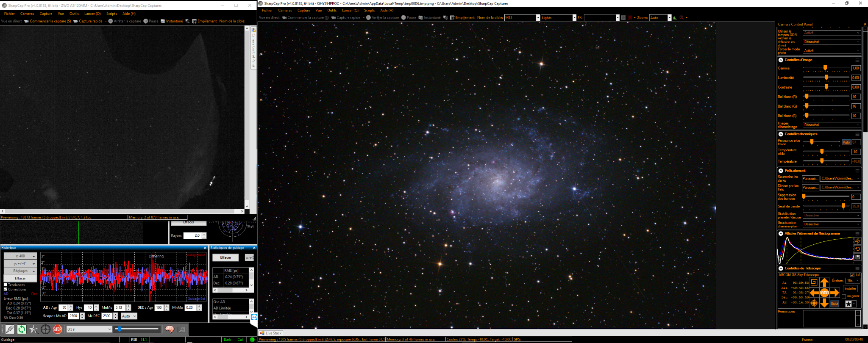Open the y: +/-4" graph range dropdown
Viewport: 868px width, 343px height.
tap(20, 263)
